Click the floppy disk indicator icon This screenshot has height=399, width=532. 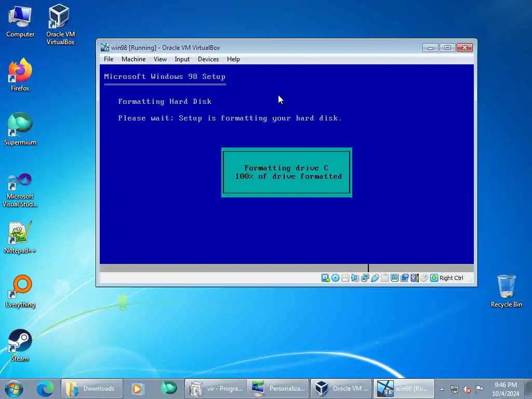[x=345, y=278]
